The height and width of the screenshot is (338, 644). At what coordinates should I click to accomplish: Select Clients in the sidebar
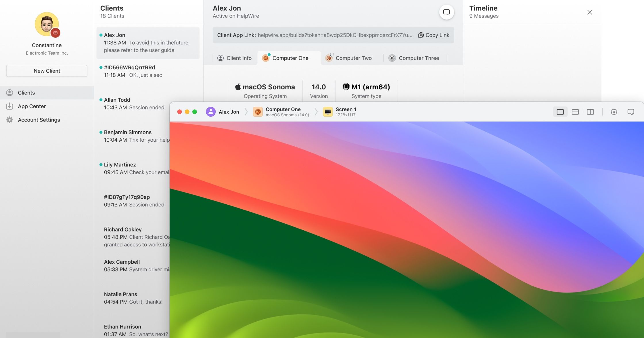point(26,93)
